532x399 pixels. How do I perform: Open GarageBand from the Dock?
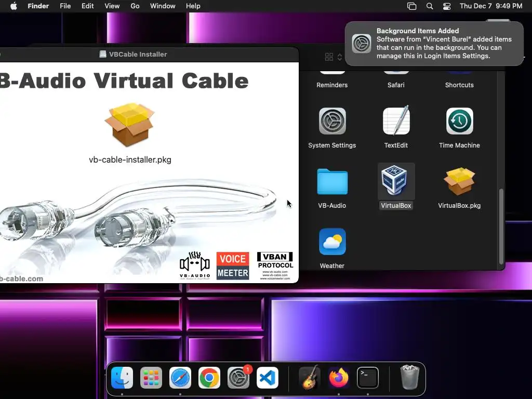[x=310, y=378]
